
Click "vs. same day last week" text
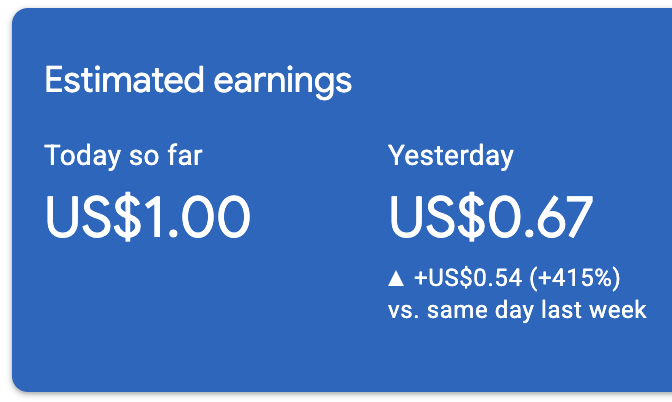point(517,310)
